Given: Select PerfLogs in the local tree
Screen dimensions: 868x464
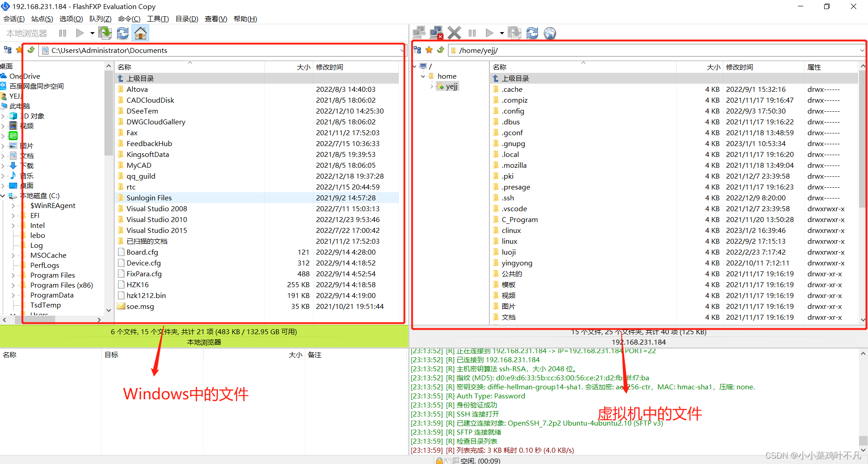Looking at the screenshot, I should [x=44, y=265].
